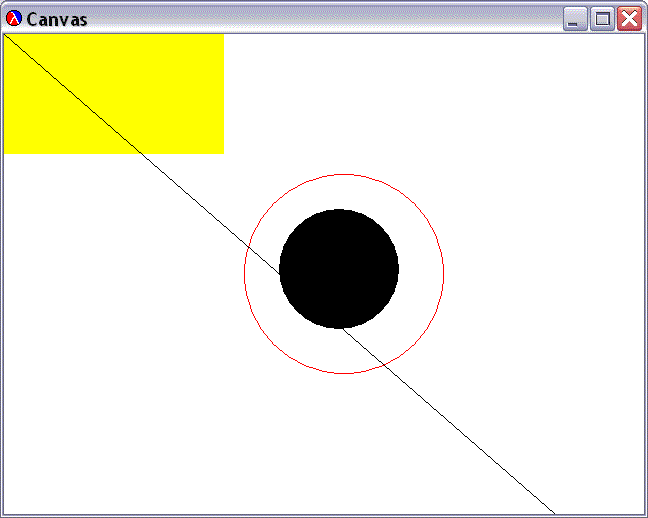This screenshot has width=648, height=518.
Task: Click the top of the red circle outline
Action: (344, 175)
